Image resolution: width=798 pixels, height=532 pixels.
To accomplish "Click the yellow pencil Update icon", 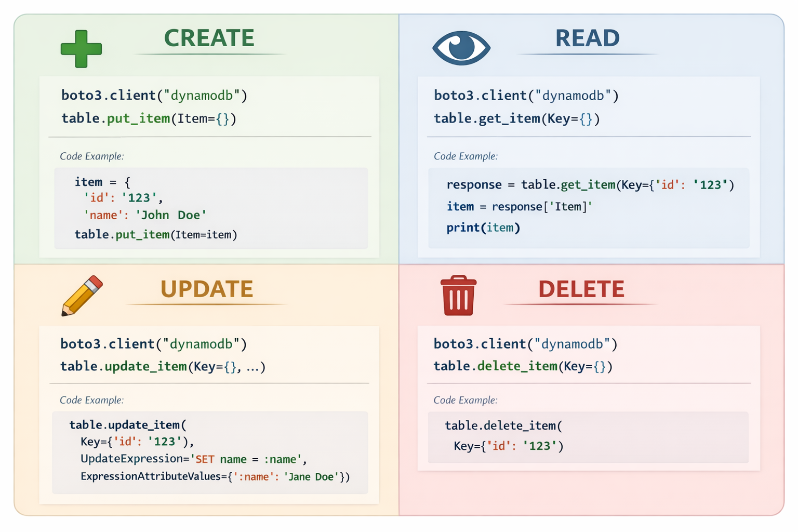I will (82, 296).
